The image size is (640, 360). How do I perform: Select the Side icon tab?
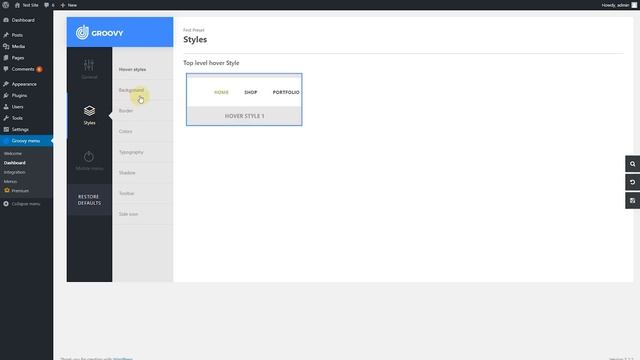point(143,214)
